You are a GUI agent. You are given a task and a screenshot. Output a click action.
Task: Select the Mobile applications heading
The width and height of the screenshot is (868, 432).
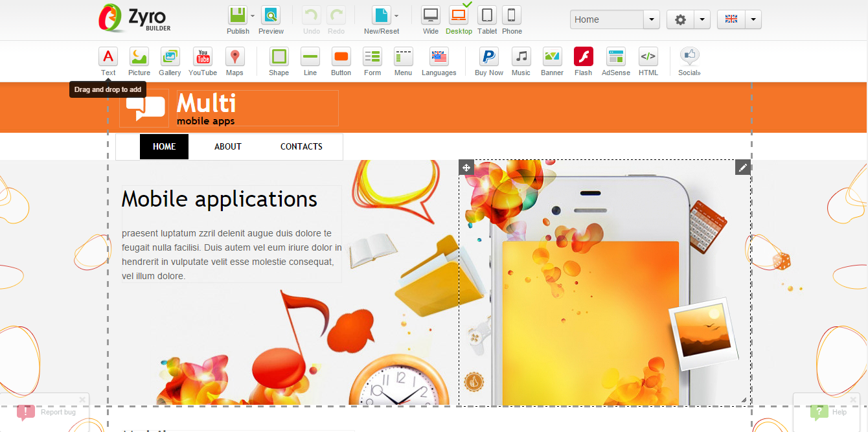[220, 199]
